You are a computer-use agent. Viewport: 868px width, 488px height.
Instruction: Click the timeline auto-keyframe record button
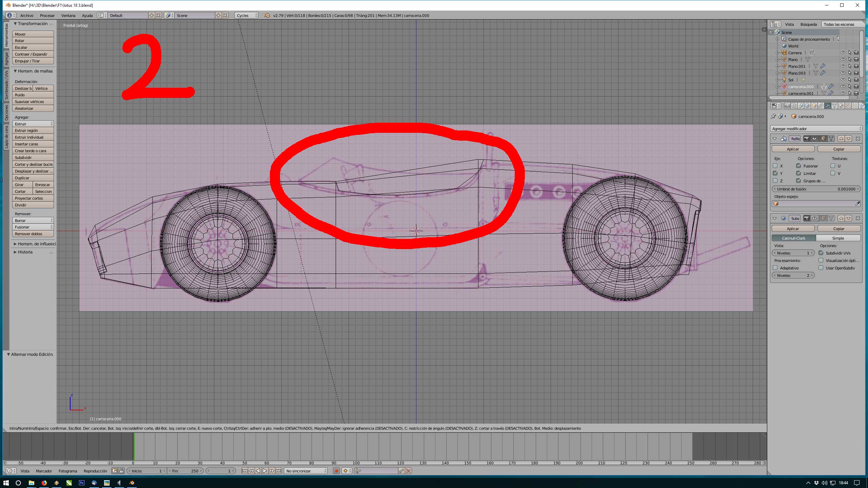336,471
